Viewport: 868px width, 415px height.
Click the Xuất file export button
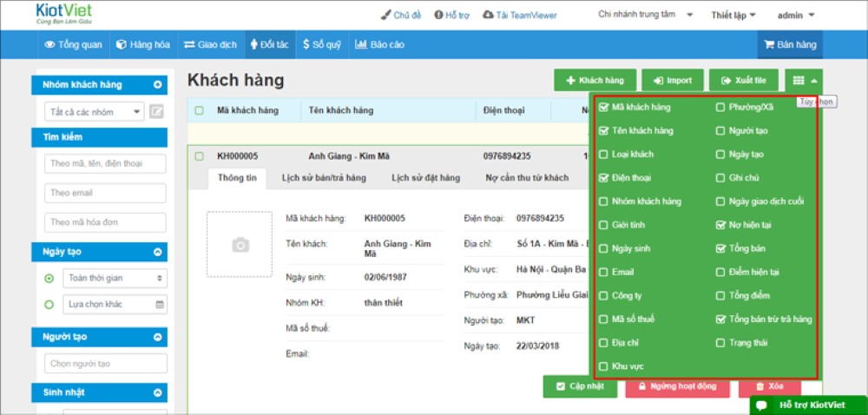[x=744, y=80]
